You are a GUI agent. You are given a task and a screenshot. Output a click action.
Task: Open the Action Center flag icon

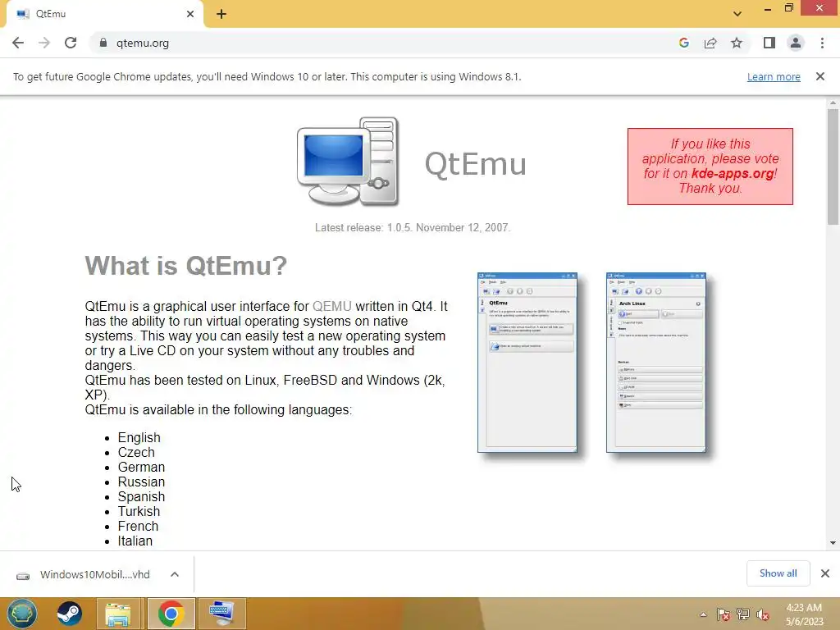tap(724, 614)
